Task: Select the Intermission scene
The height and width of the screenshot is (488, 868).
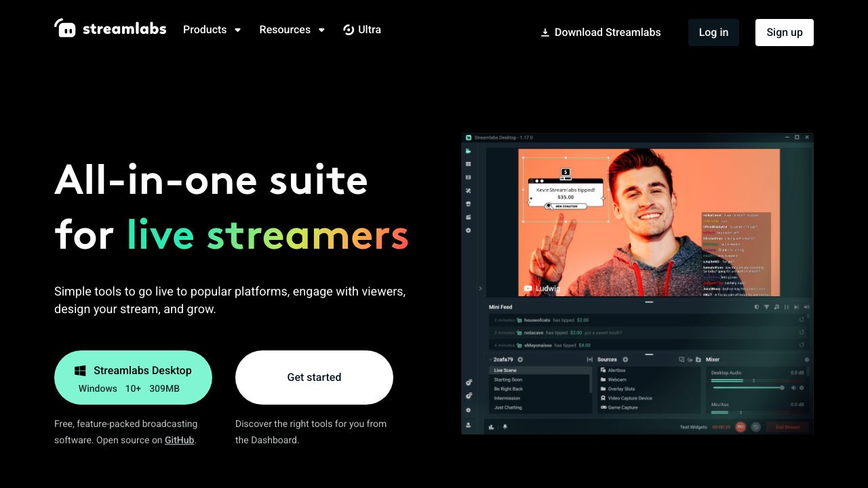Action: click(540, 399)
